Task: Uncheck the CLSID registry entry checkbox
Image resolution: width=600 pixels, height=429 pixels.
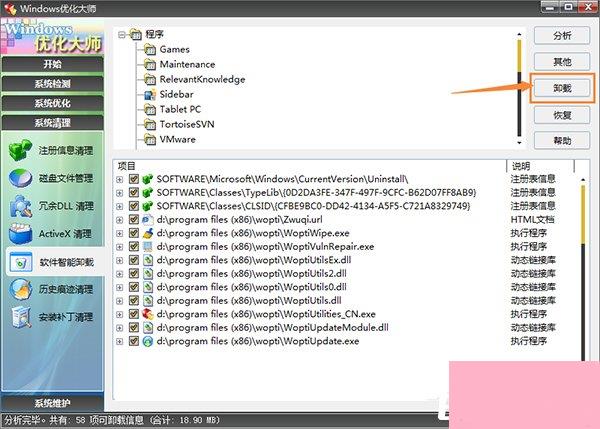Action: pyautogui.click(x=134, y=206)
